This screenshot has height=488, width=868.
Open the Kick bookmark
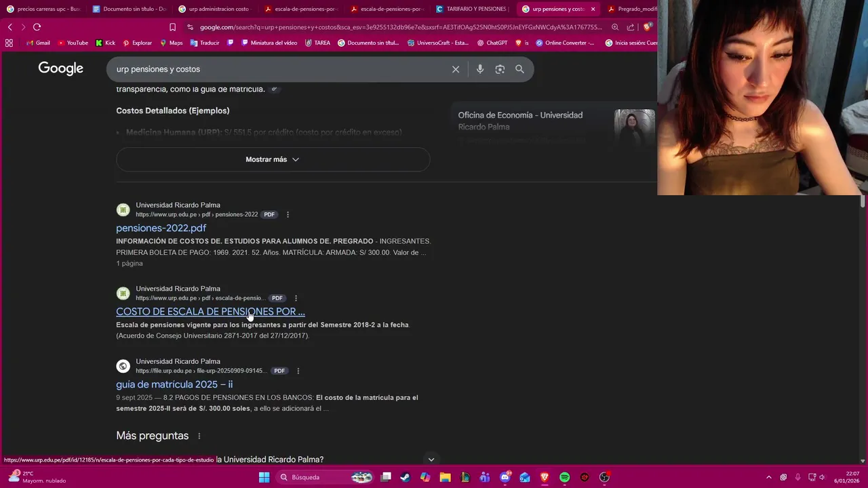point(105,43)
